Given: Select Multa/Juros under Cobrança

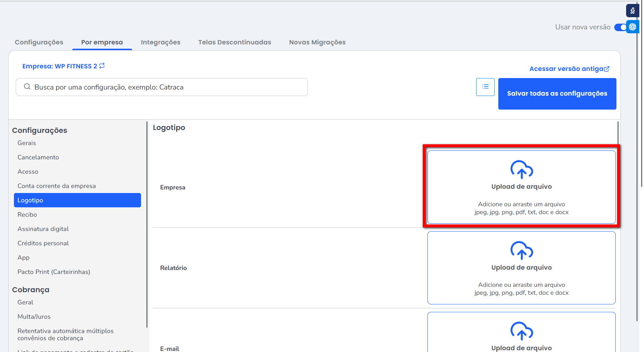Looking at the screenshot, I should 34,317.
